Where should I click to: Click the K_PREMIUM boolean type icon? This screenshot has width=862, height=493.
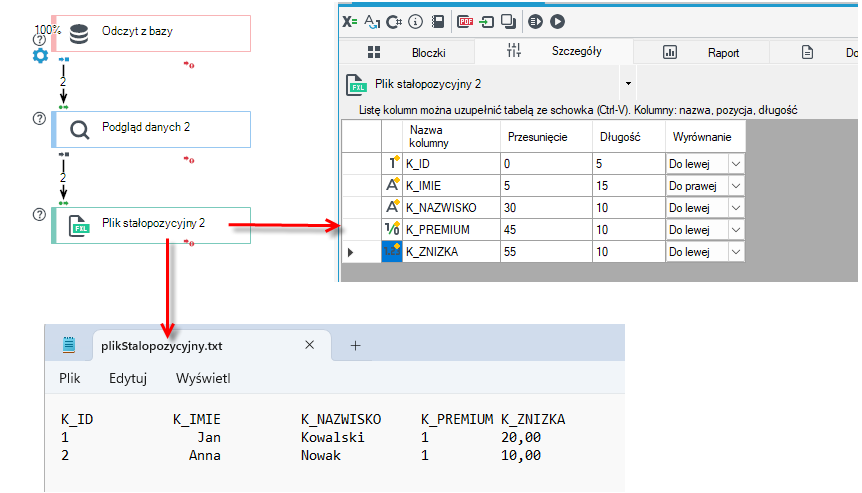(x=393, y=229)
